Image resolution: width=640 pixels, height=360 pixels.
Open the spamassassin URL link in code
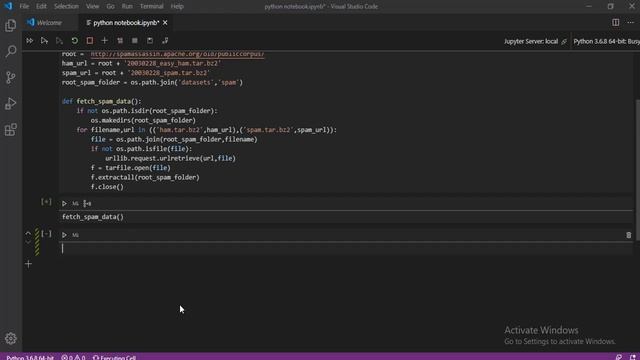coord(177,54)
